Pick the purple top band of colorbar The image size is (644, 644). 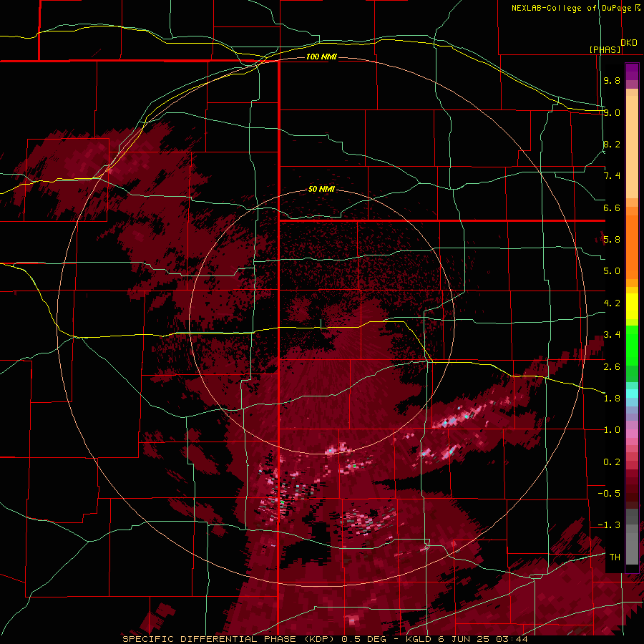coord(632,72)
